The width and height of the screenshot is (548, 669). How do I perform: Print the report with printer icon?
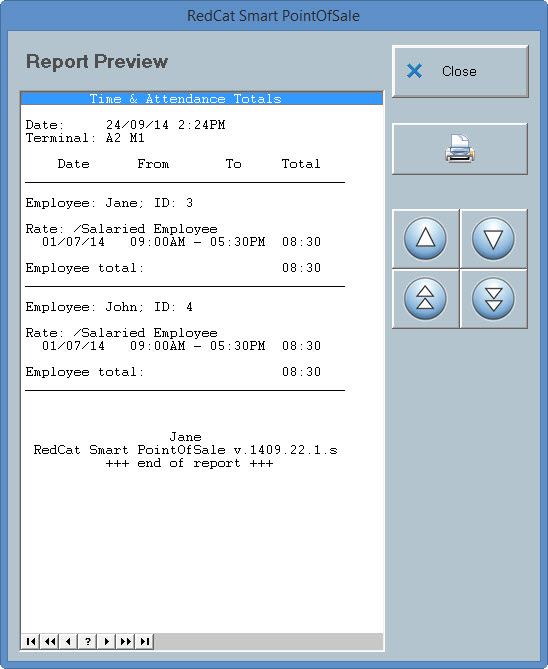point(460,149)
